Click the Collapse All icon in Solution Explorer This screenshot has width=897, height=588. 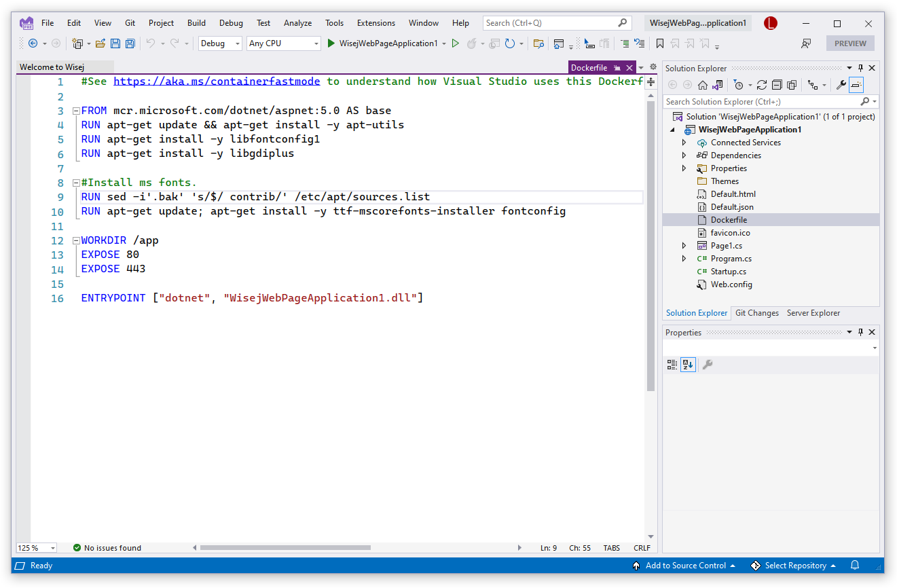point(777,85)
